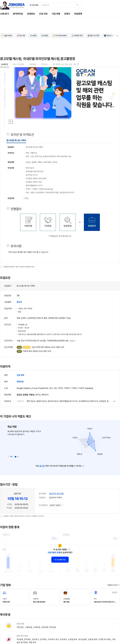Click the recruitment illustration image
This screenshot has width=120, height=644.
pyautogui.click(x=43, y=93)
